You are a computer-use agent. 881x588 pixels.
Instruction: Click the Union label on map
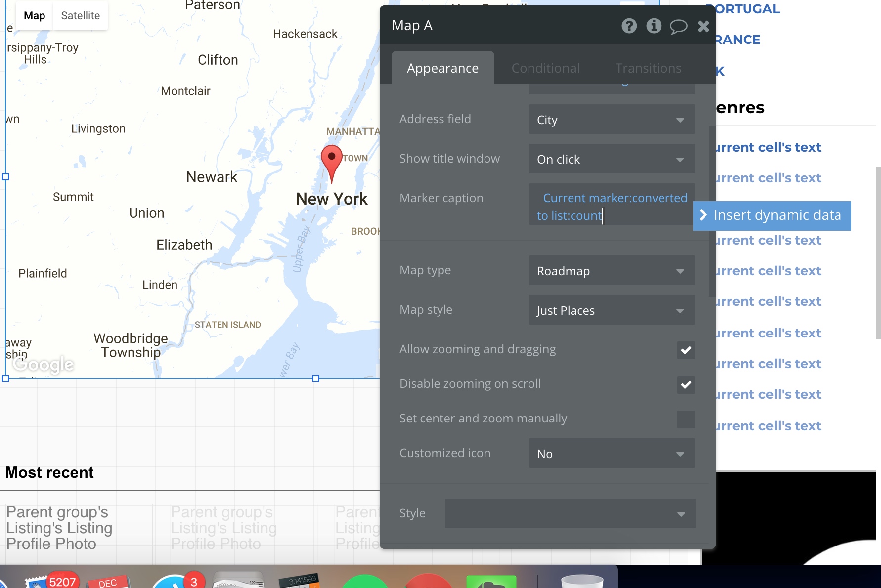[x=146, y=213]
